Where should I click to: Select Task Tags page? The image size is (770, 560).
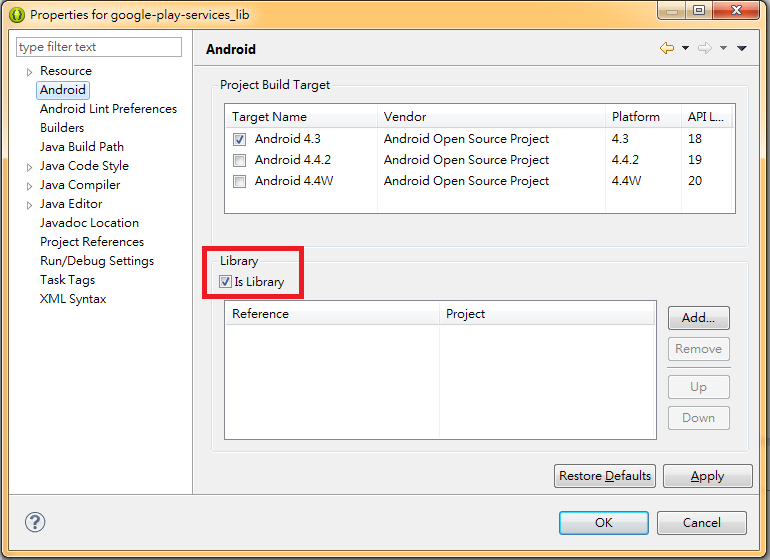tap(68, 280)
